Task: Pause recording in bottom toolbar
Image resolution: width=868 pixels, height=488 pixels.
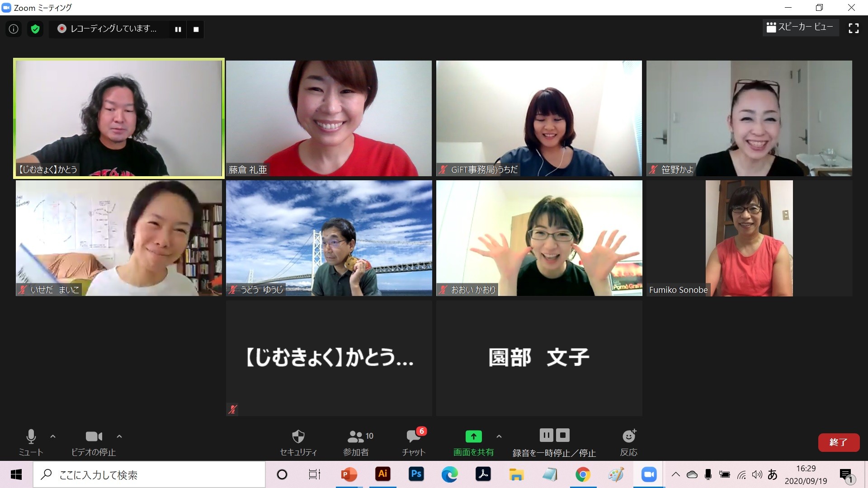Action: coord(546,436)
